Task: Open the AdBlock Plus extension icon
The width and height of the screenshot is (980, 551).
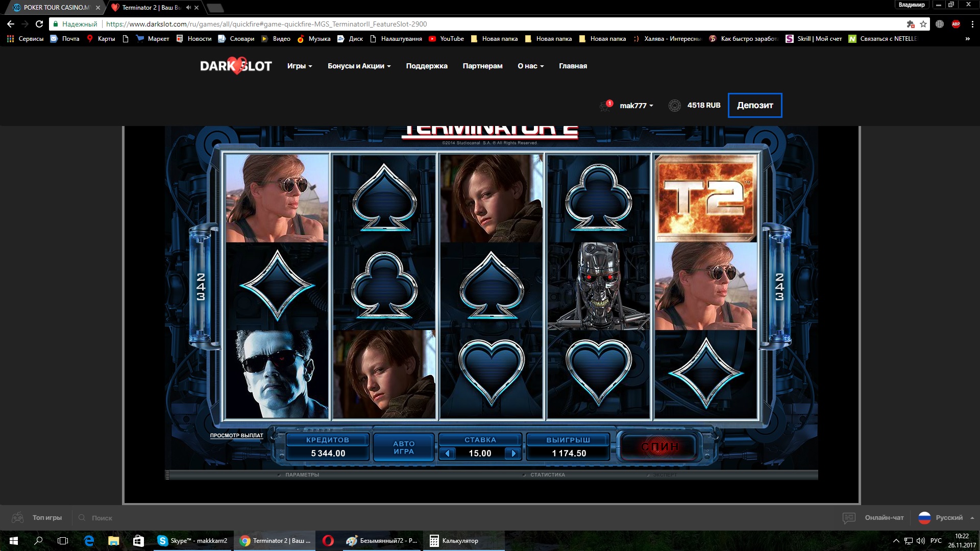Action: 956,24
